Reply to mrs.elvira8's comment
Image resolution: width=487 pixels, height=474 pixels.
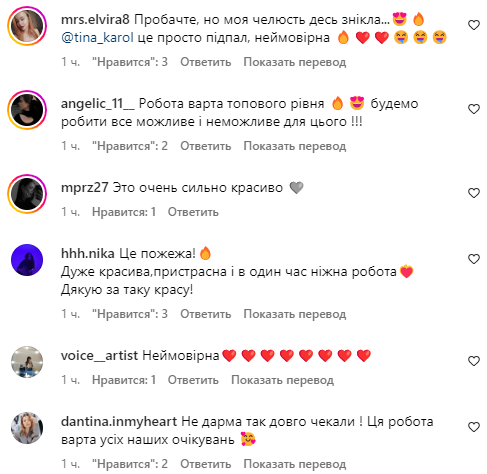(206, 62)
